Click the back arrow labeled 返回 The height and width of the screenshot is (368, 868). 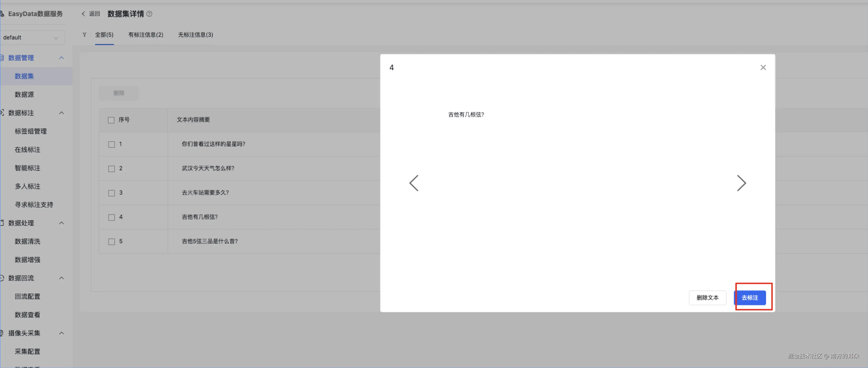[91, 14]
